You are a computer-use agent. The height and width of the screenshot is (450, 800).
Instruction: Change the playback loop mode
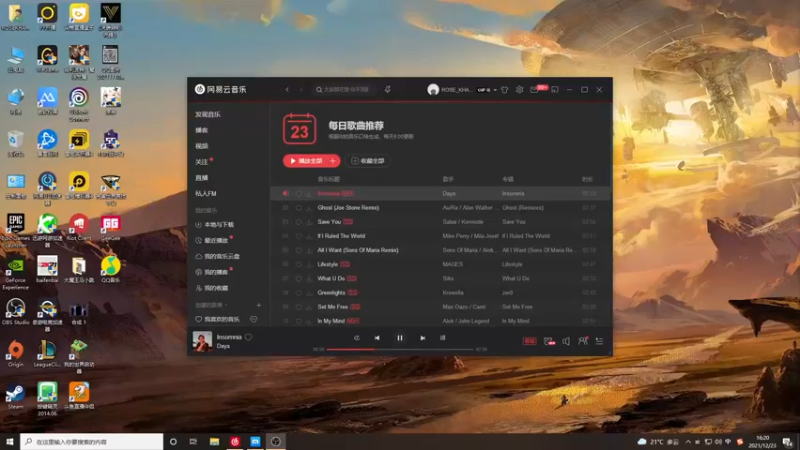point(357,338)
